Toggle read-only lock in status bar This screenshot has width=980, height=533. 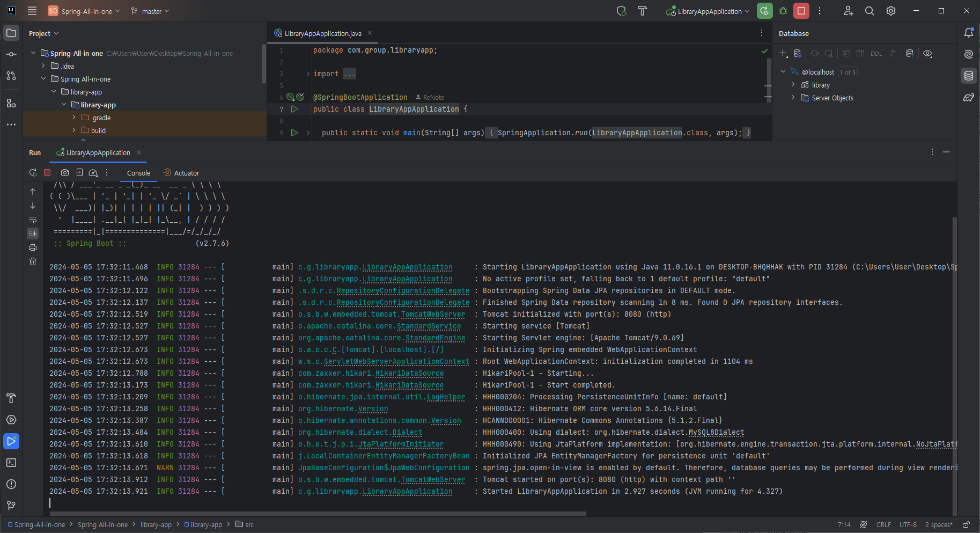pos(966,525)
